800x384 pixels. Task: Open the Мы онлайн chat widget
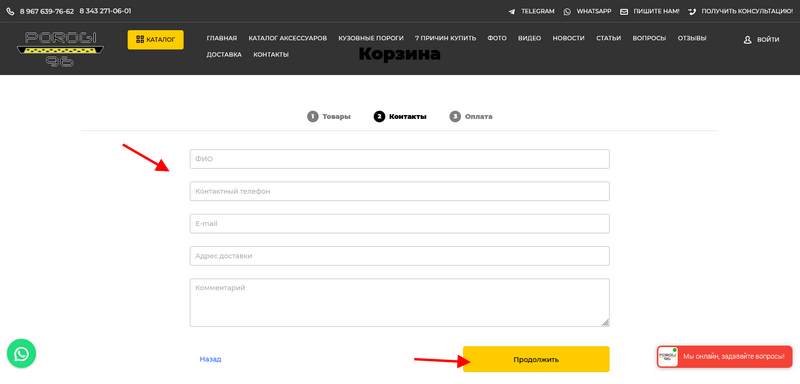pos(724,357)
